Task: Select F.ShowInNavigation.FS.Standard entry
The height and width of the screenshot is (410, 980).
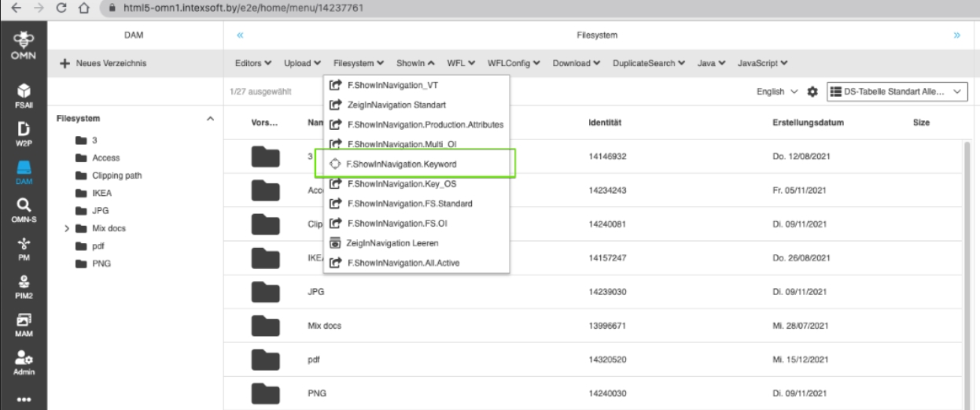Action: pyautogui.click(x=416, y=204)
